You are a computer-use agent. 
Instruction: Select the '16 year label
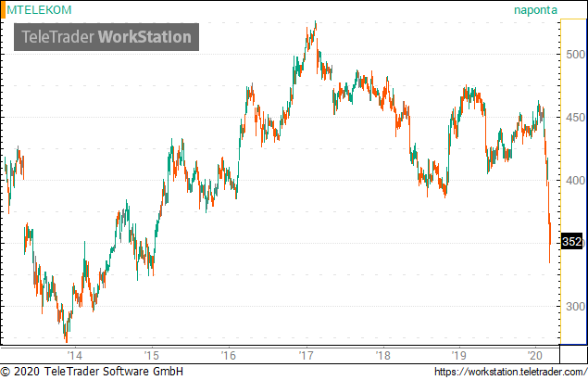coord(229,355)
